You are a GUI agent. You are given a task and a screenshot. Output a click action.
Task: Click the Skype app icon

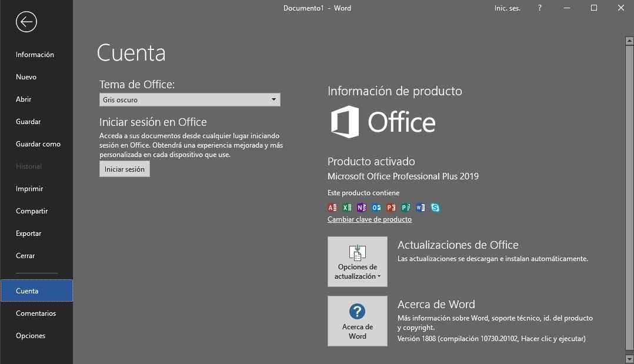435,208
